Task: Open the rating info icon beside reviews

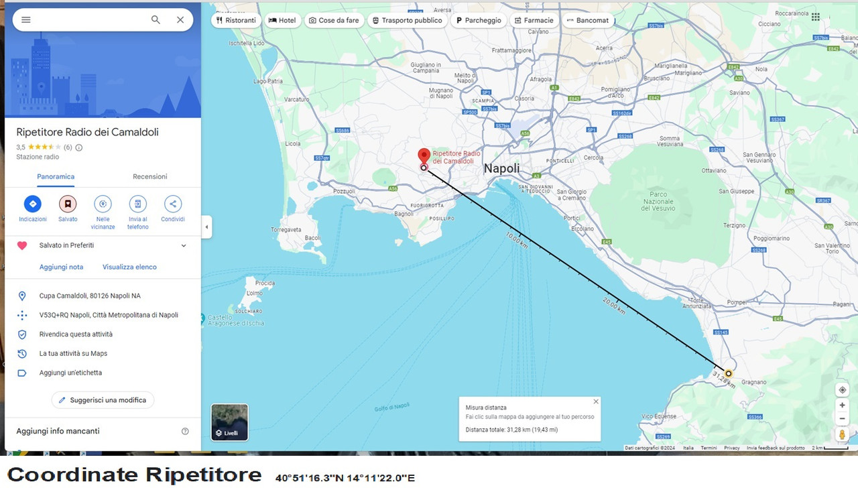Action: tap(79, 147)
